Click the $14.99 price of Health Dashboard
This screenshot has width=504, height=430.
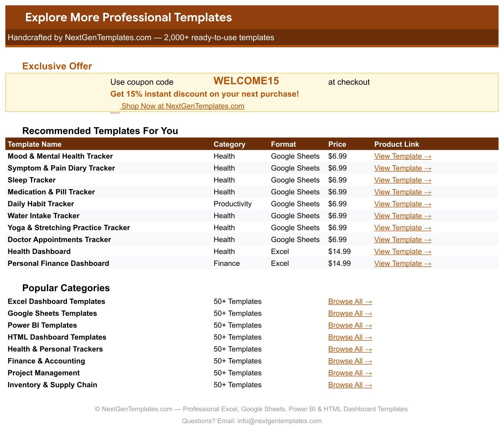click(x=339, y=251)
